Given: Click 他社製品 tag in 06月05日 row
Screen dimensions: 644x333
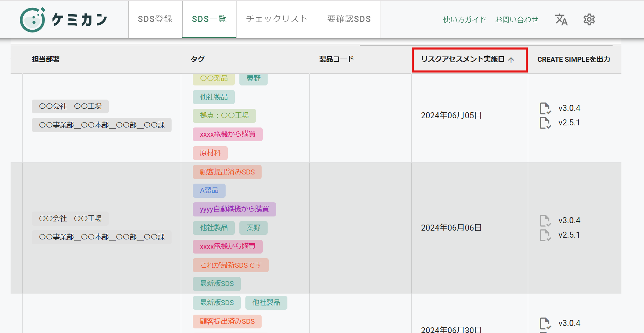Looking at the screenshot, I should (214, 97).
